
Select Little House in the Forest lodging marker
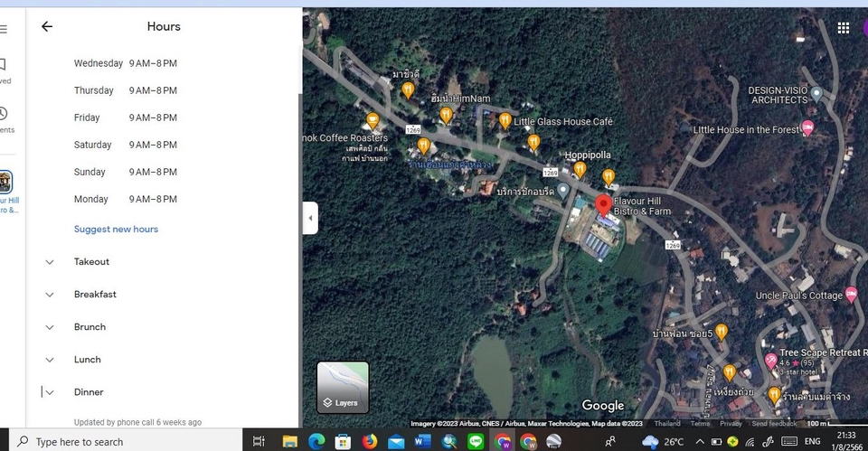pyautogui.click(x=807, y=128)
